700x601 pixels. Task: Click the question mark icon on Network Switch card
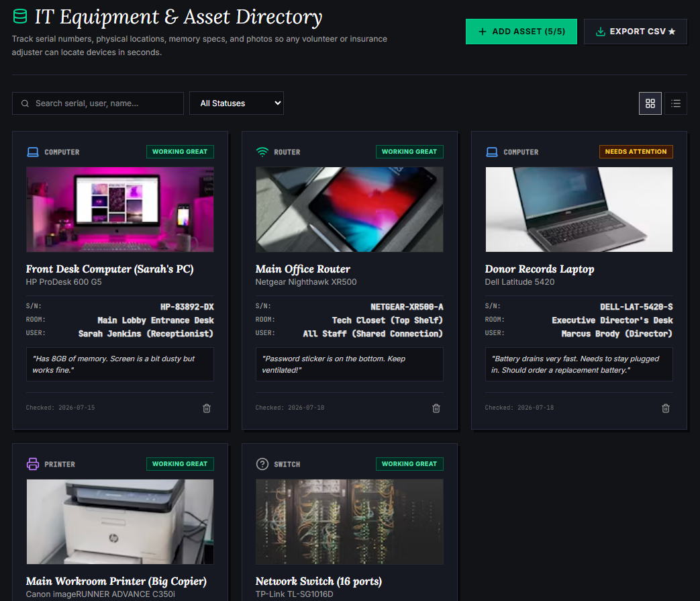262,464
